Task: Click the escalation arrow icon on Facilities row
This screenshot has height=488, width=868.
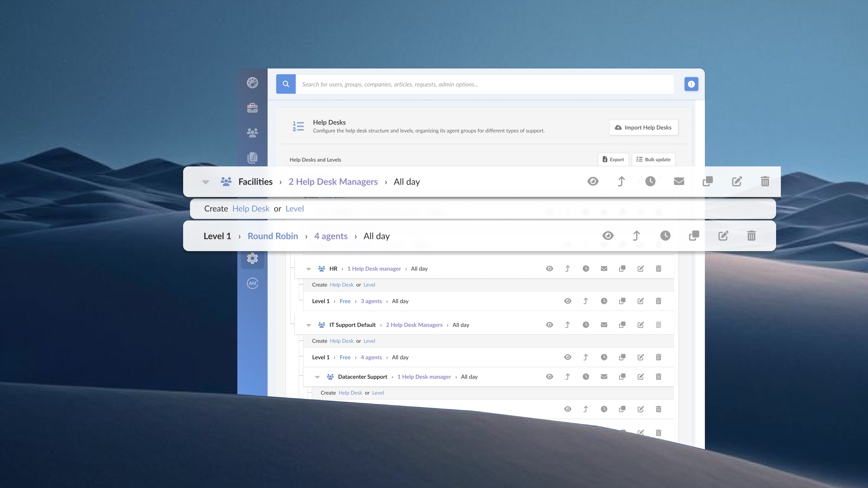Action: [621, 181]
